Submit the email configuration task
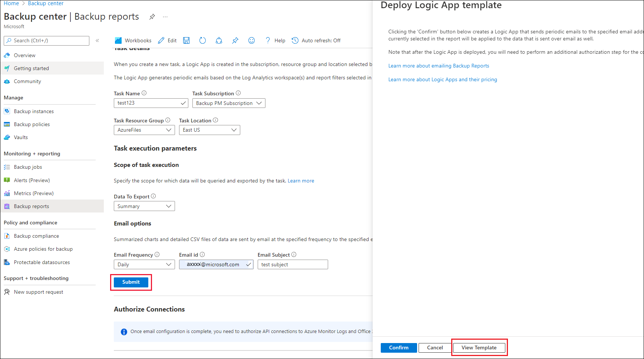 (x=131, y=282)
